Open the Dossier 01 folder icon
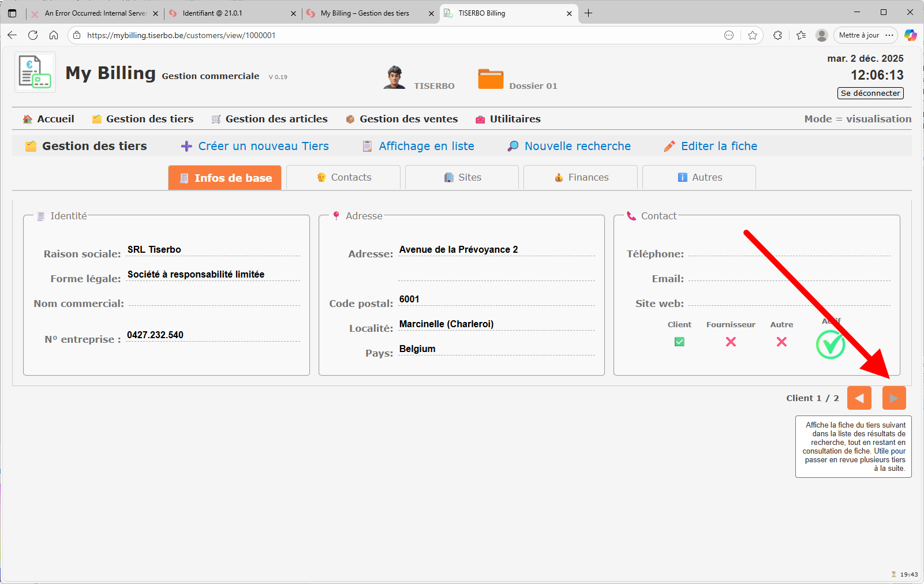Image resolution: width=924 pixels, height=584 pixels. click(491, 78)
